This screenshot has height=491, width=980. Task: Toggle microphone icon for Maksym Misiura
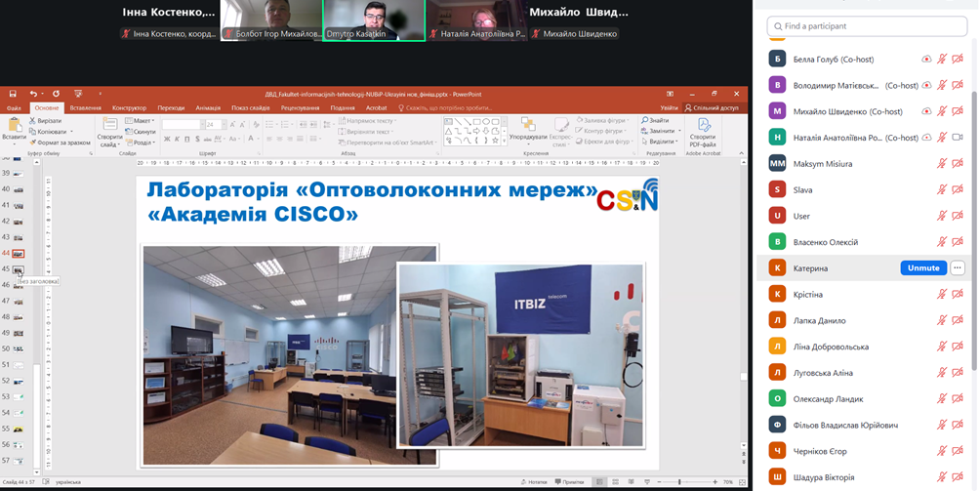point(942,164)
